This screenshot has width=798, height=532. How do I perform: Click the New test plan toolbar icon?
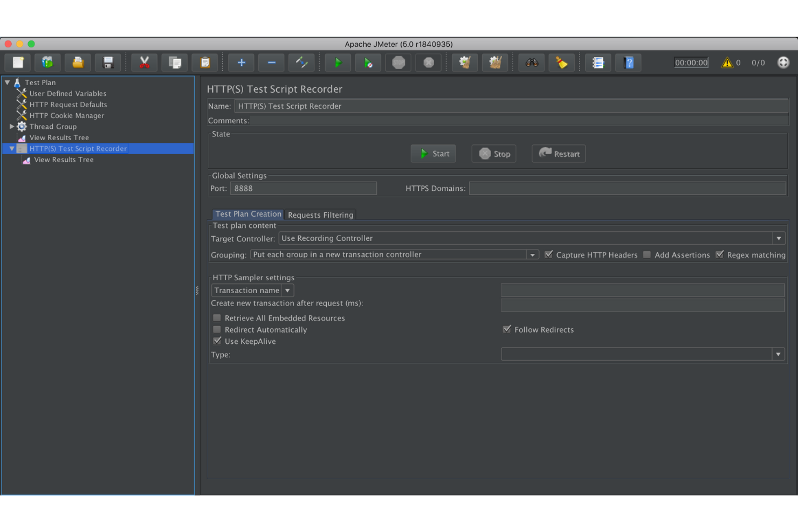coord(18,63)
